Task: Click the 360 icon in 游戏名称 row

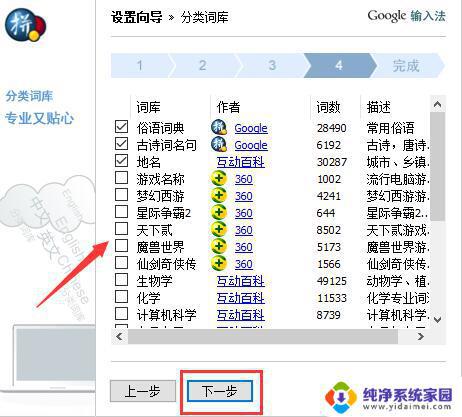Action: click(219, 178)
